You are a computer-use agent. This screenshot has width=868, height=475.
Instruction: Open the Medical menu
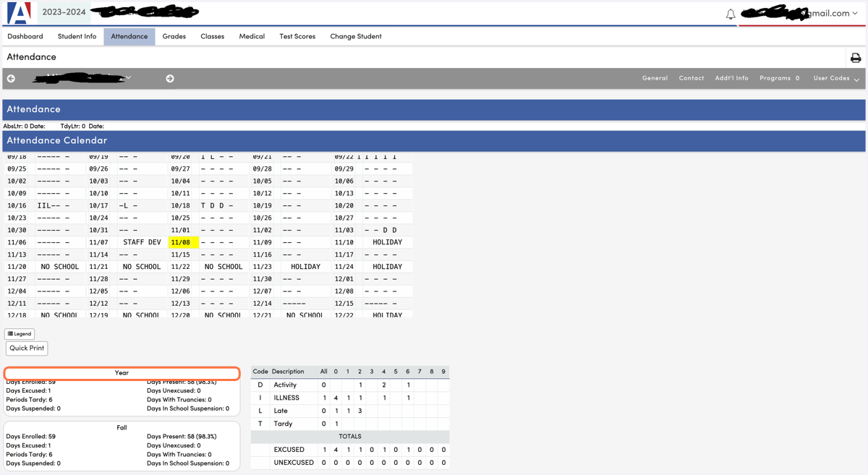[252, 36]
